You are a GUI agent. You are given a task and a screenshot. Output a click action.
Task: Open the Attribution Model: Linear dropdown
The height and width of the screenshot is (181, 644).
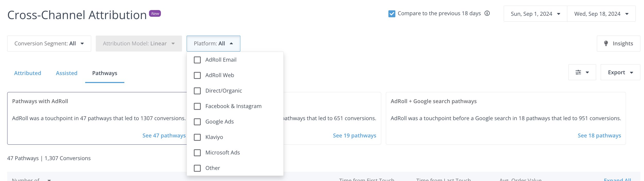coord(139,44)
